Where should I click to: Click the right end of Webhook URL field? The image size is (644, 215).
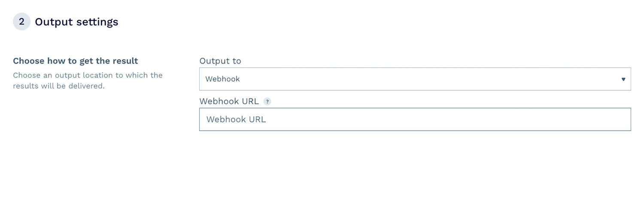(x=618, y=120)
